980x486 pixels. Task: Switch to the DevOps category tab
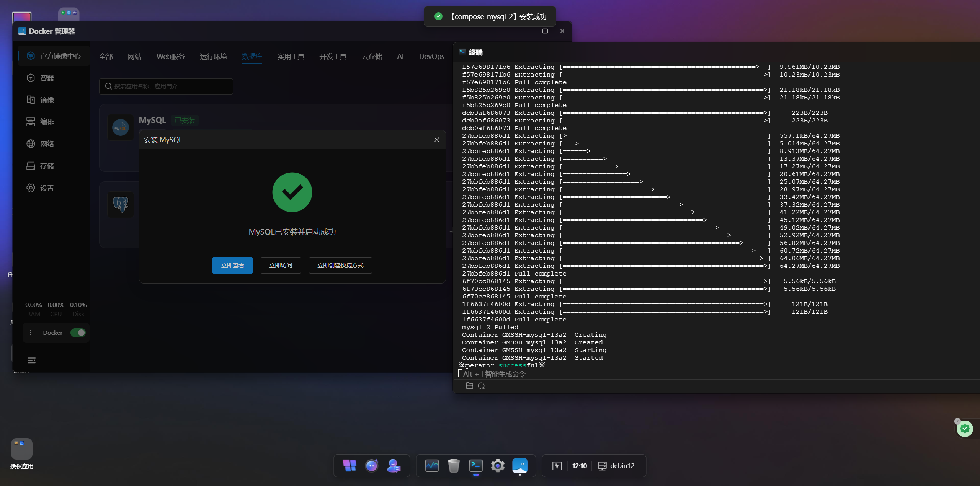pyautogui.click(x=431, y=56)
